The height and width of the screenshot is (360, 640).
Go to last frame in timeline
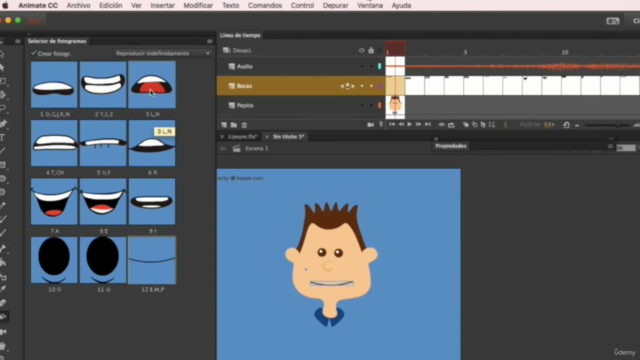pos(428,124)
